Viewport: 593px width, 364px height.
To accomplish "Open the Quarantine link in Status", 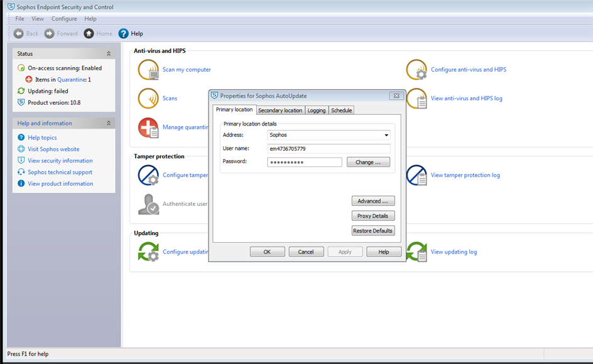I will [72, 79].
